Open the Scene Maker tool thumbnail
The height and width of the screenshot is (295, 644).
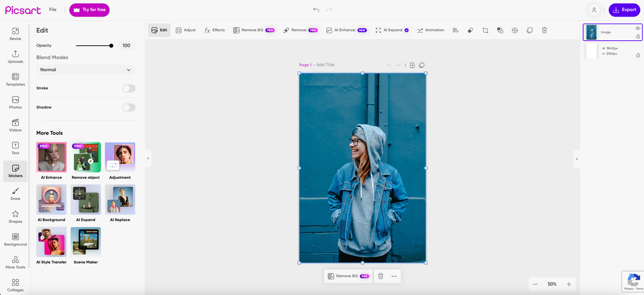tap(86, 242)
